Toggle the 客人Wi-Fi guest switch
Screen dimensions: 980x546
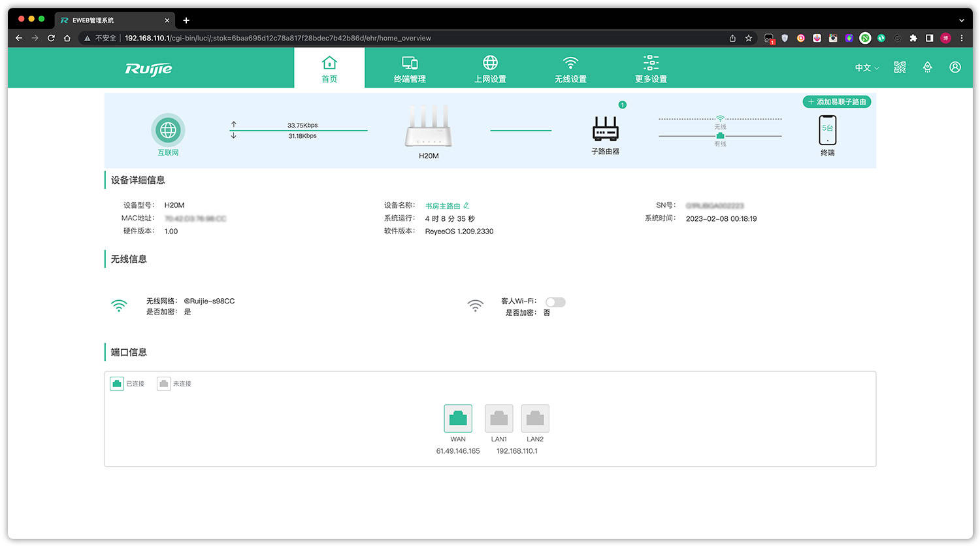[555, 302]
